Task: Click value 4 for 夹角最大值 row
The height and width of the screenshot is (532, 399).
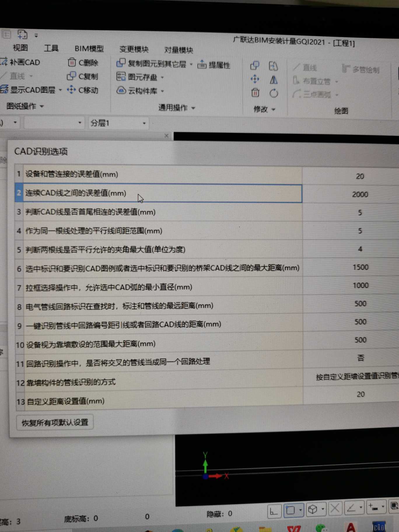Action: tap(360, 249)
